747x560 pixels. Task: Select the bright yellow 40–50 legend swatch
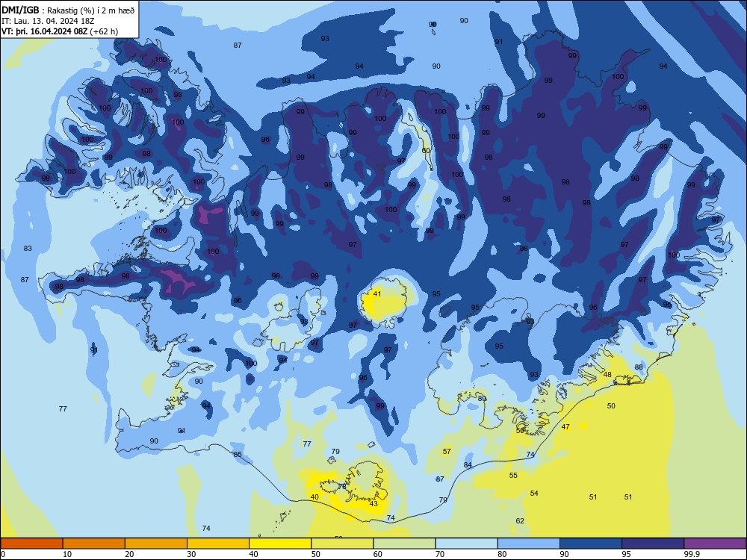tap(280, 544)
